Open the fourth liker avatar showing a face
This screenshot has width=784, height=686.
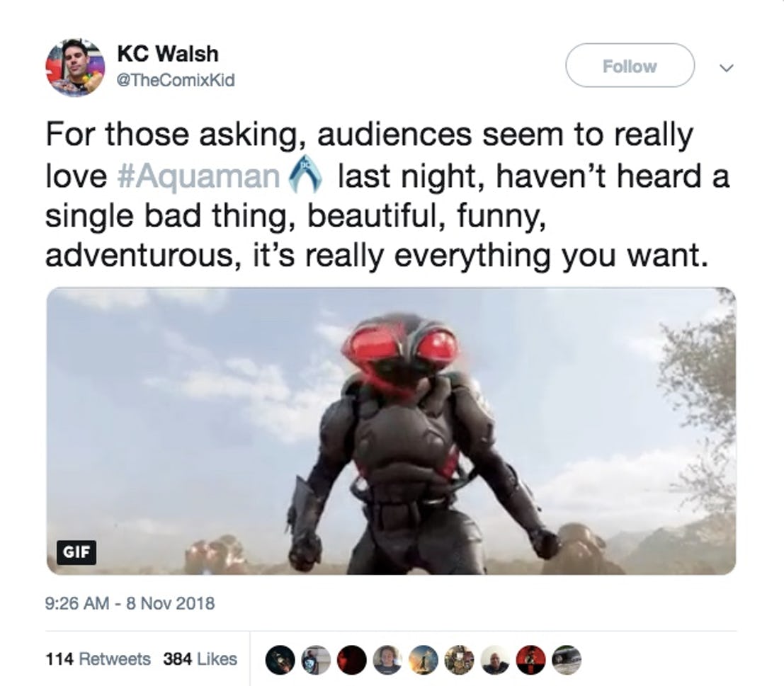point(388,660)
